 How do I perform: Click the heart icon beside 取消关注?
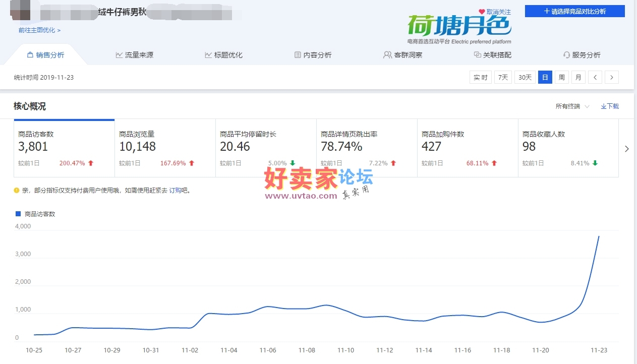coord(482,12)
